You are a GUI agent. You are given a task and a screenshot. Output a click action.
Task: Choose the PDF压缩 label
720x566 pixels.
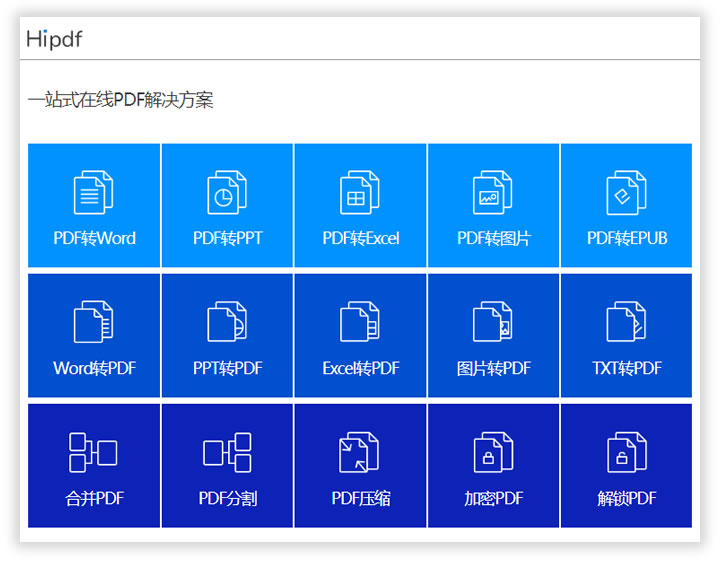[361, 499]
